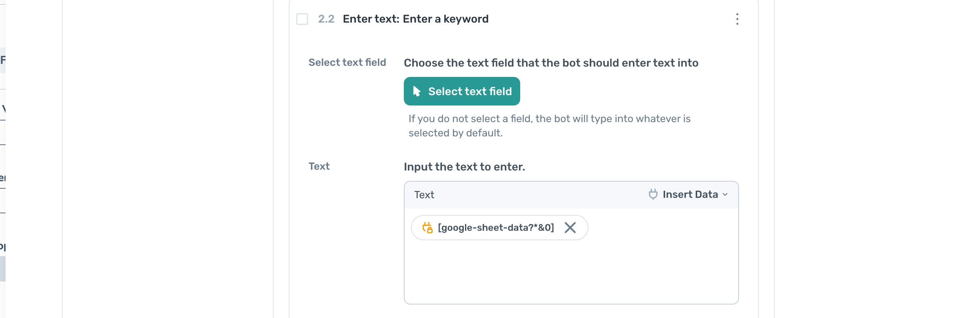Click the 'If you do not select a field' hint
980x318 pixels.
pos(550,126)
